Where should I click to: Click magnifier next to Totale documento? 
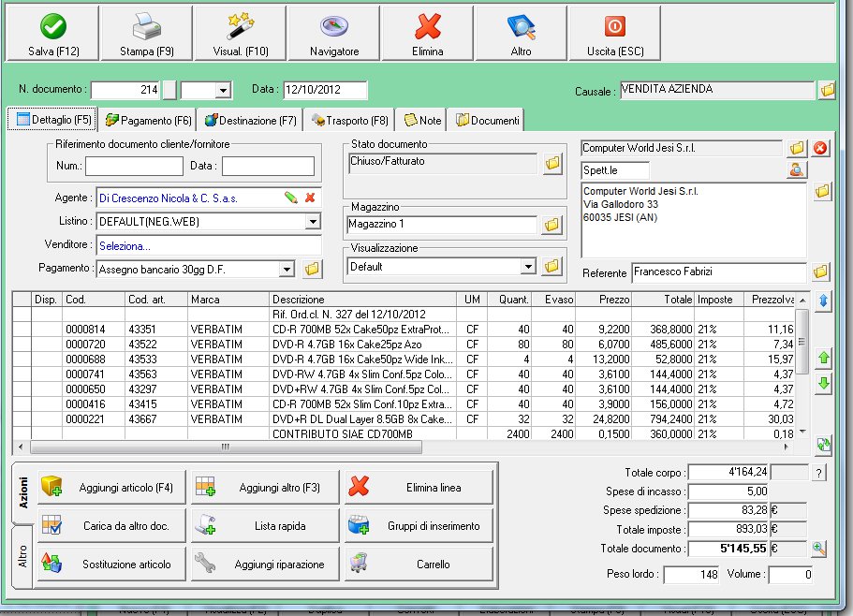pos(819,550)
